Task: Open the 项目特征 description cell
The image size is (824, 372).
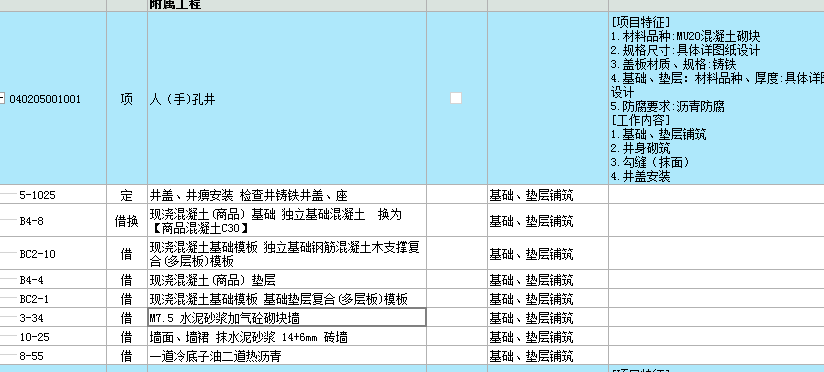Action: [716, 98]
